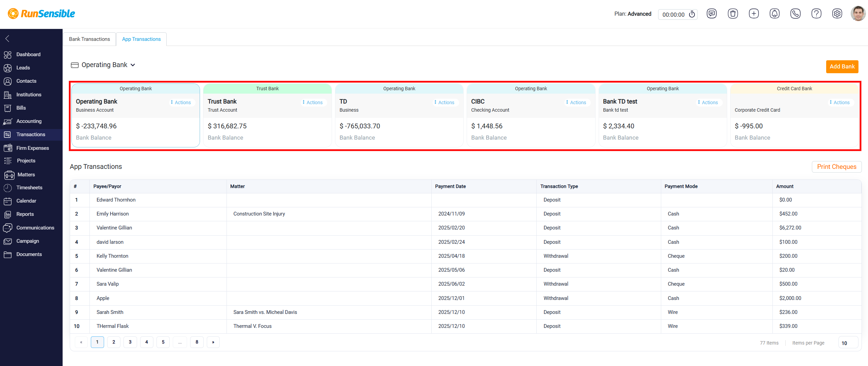Go to page 3 of transactions
The image size is (868, 366).
(130, 342)
